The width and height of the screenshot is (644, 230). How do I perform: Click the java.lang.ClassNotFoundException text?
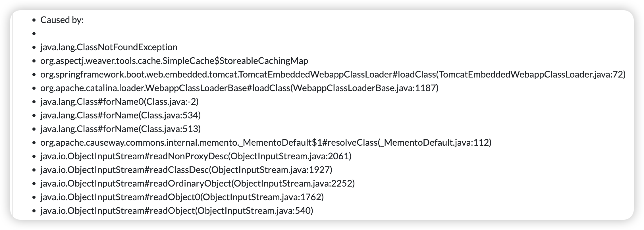[109, 47]
